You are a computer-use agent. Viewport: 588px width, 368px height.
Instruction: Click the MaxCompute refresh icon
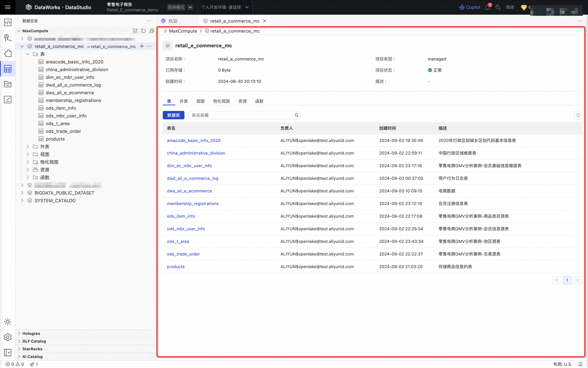point(143,31)
